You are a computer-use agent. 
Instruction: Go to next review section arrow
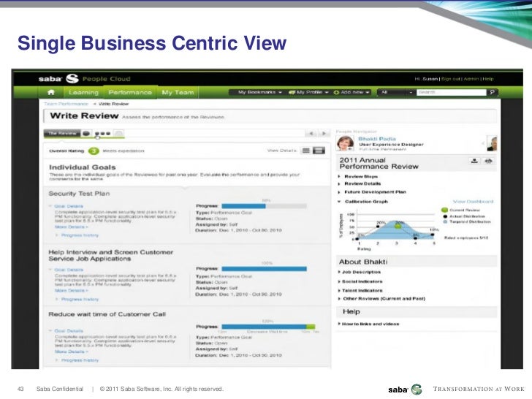click(x=324, y=134)
